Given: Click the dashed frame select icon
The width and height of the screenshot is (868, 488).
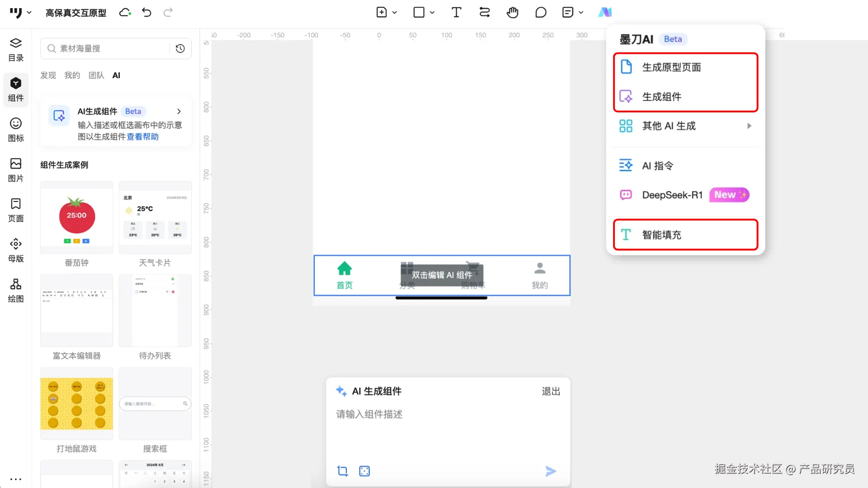Looking at the screenshot, I should [364, 471].
